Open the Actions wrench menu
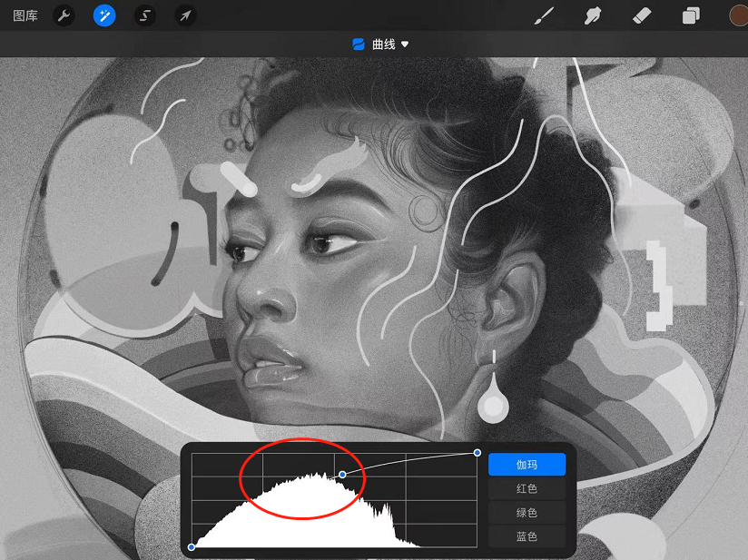The width and height of the screenshot is (748, 560). 64,15
